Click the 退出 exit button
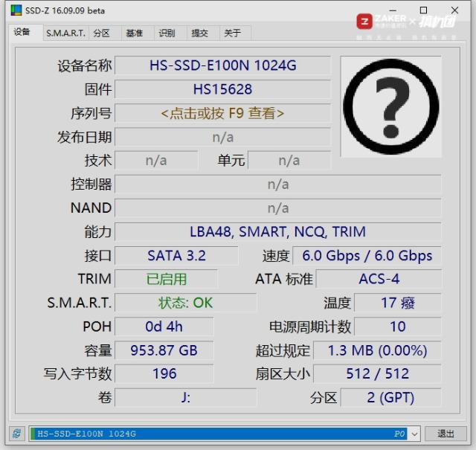The width and height of the screenshot is (476, 450). [x=446, y=434]
